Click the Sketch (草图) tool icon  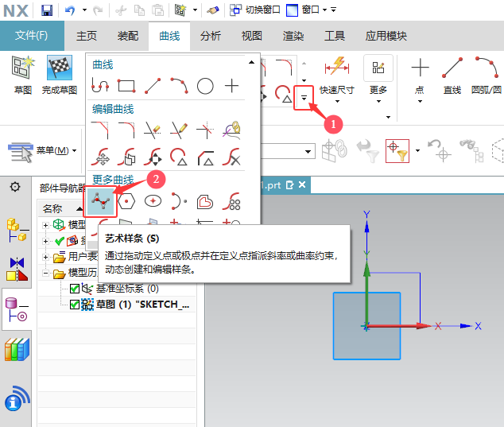(22, 68)
